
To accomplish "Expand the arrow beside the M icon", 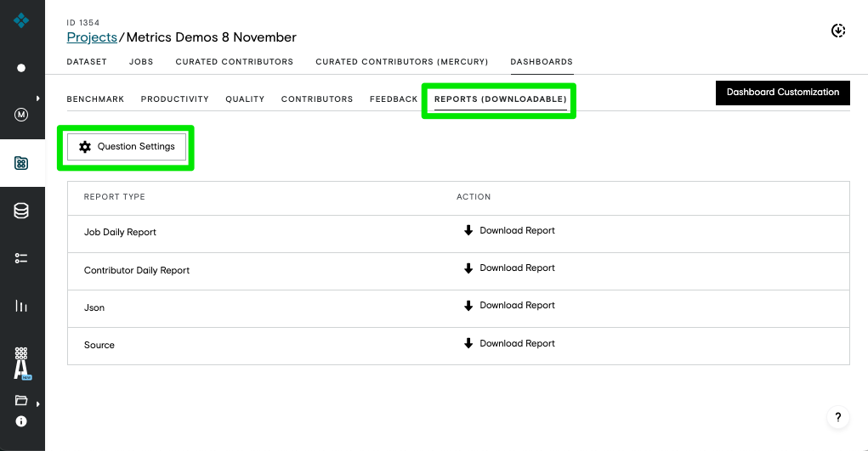I will (x=37, y=99).
